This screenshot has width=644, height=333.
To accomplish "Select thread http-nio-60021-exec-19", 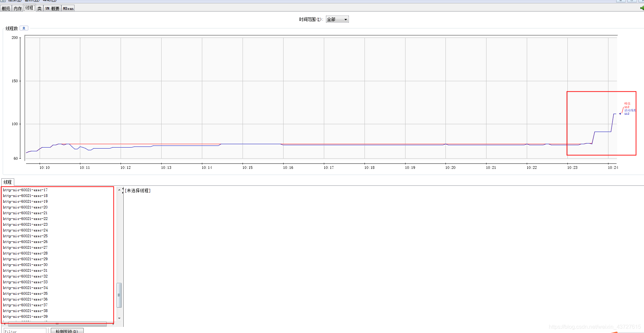I will (25, 201).
